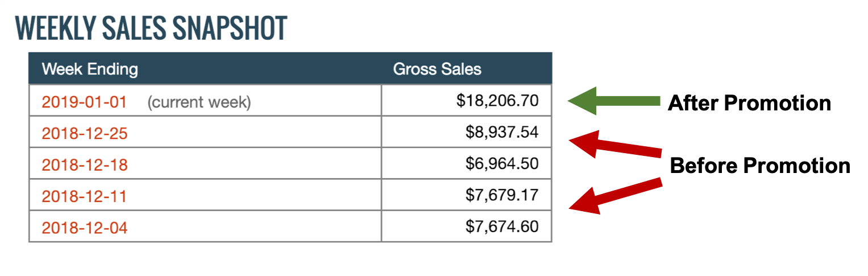The width and height of the screenshot is (868, 276).
Task: Click the Weekly Sales Snapshot heading
Action: click(151, 28)
